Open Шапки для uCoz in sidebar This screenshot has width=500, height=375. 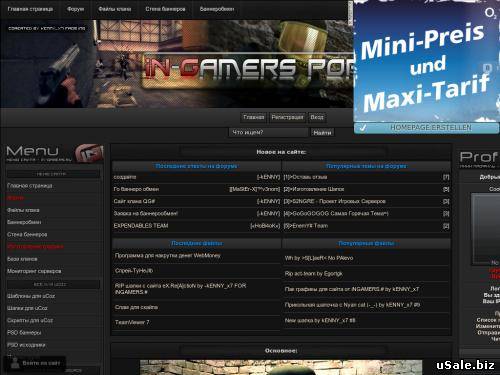pyautogui.click(x=27, y=308)
